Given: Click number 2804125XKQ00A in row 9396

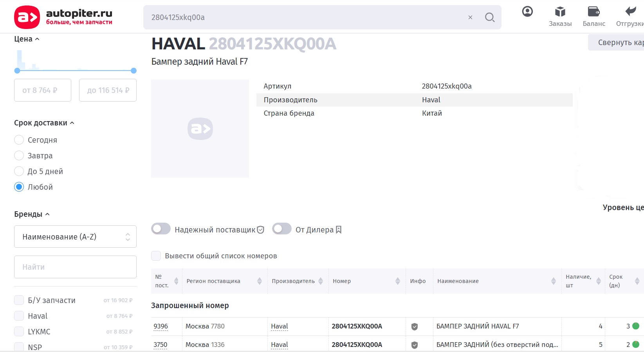Looking at the screenshot, I should (x=357, y=326).
